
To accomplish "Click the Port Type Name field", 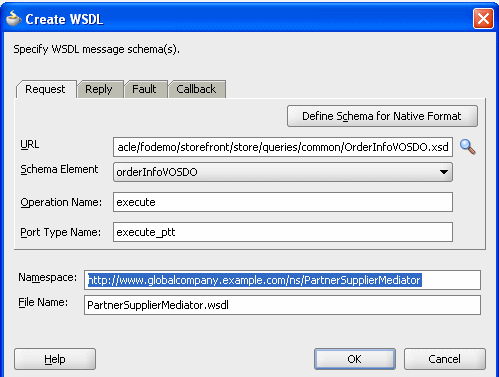I will click(283, 232).
